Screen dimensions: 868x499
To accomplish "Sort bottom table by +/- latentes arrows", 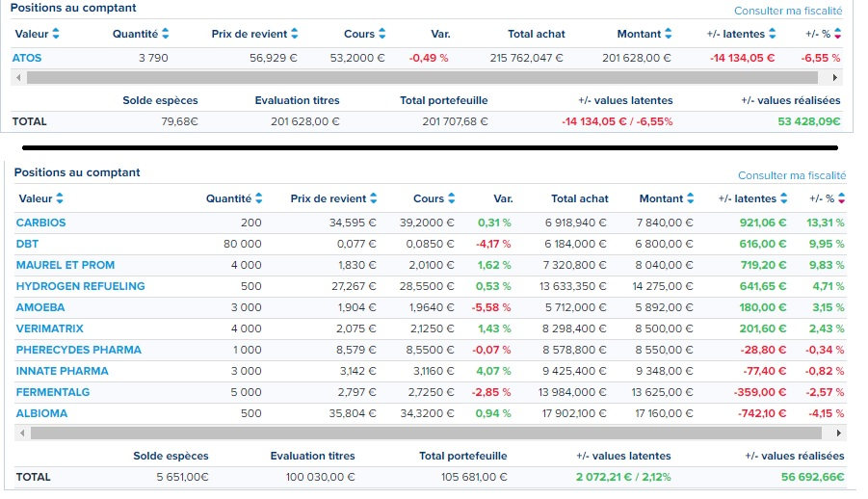I will coord(784,198).
